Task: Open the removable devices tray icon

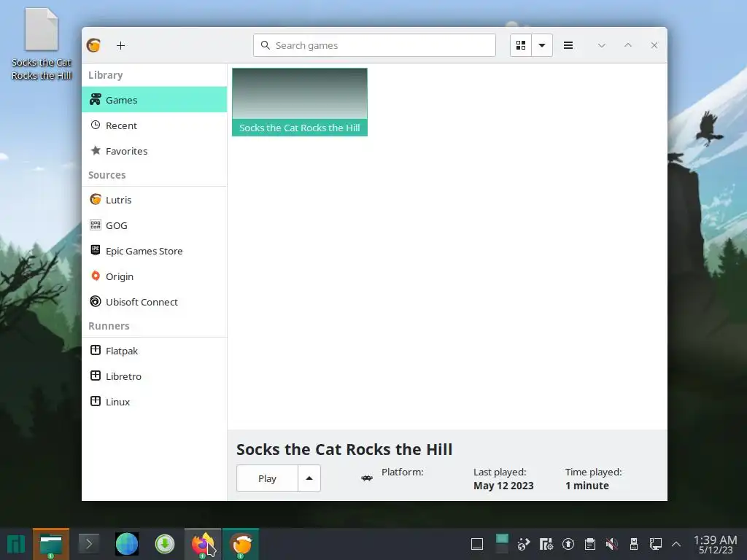Action: click(x=634, y=544)
